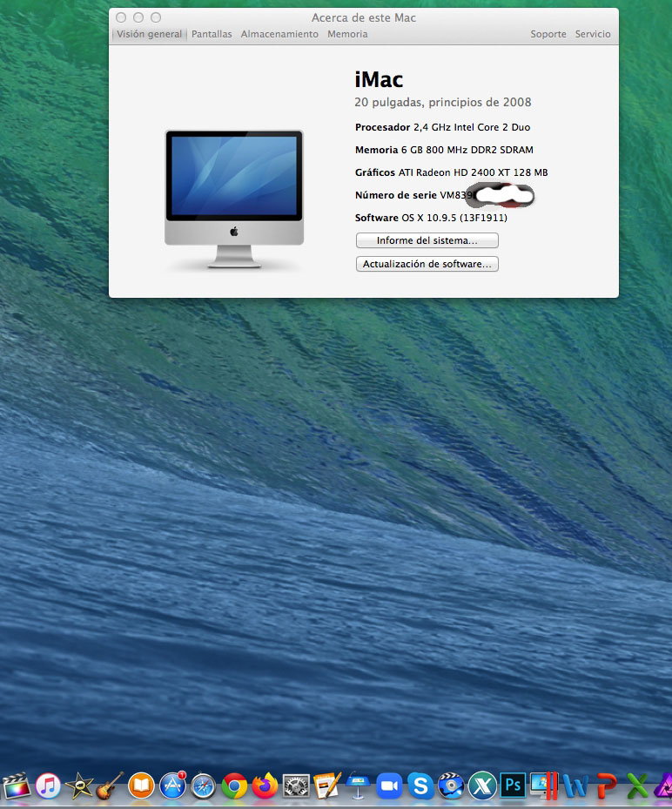This screenshot has width=672, height=809.
Task: Open Keynote podium icon
Action: (x=358, y=785)
